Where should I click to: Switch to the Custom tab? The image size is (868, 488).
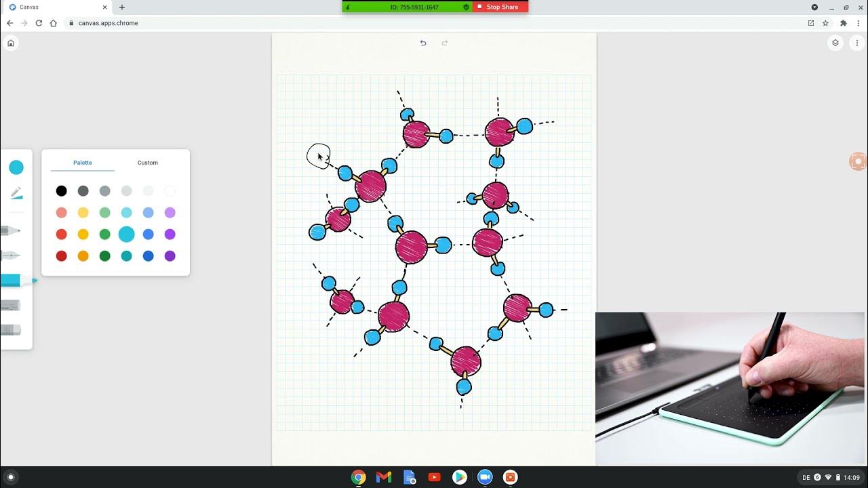pos(148,163)
